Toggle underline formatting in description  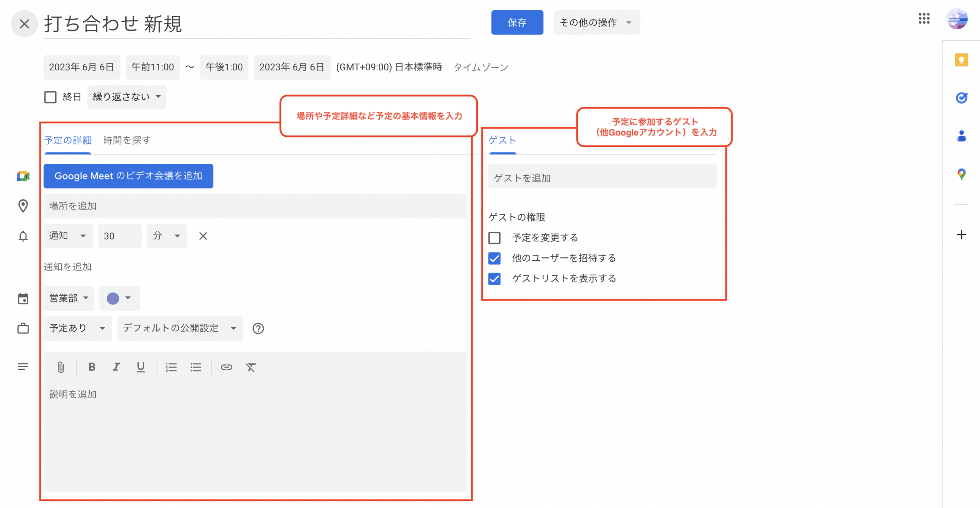pyautogui.click(x=140, y=367)
